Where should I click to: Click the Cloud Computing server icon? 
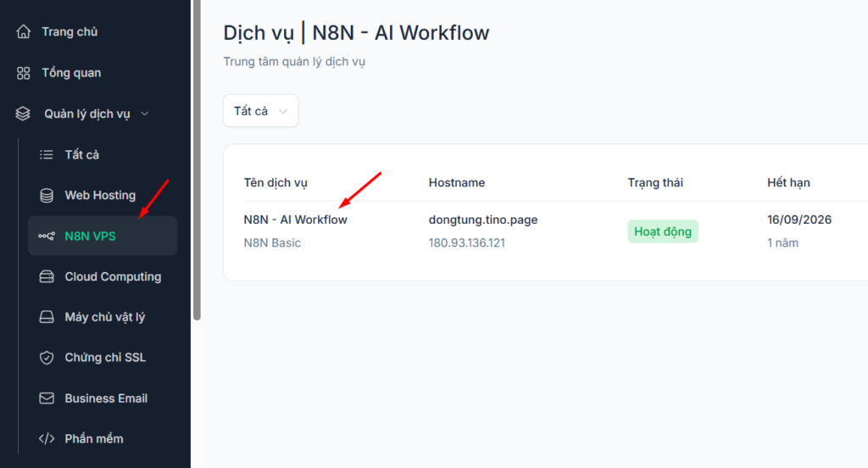tap(47, 276)
